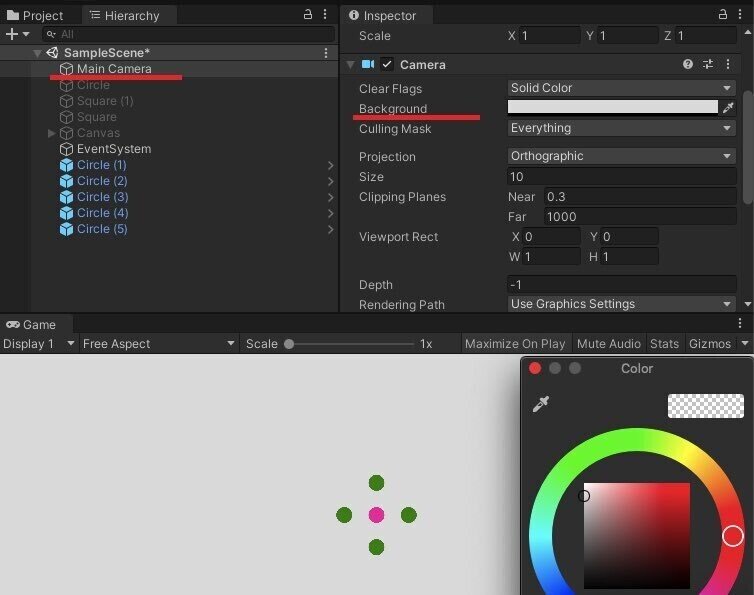Toggle Maximize On Play

click(515, 344)
